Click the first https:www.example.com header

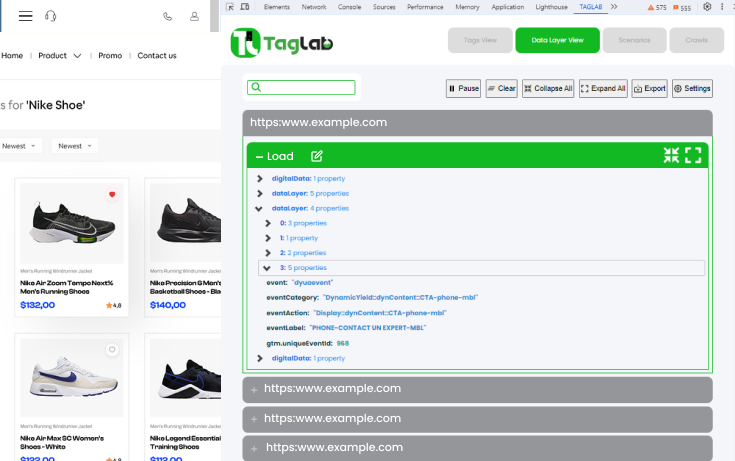point(477,123)
